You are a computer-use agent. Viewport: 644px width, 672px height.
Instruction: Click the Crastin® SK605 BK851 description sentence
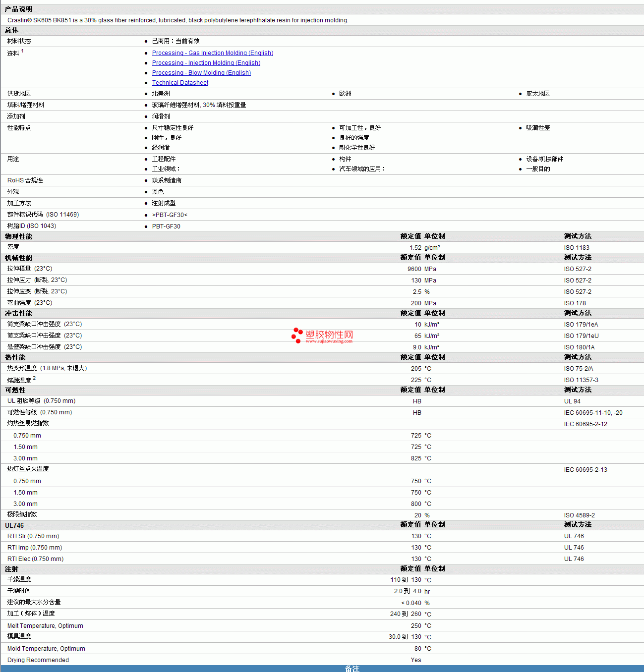click(x=178, y=20)
